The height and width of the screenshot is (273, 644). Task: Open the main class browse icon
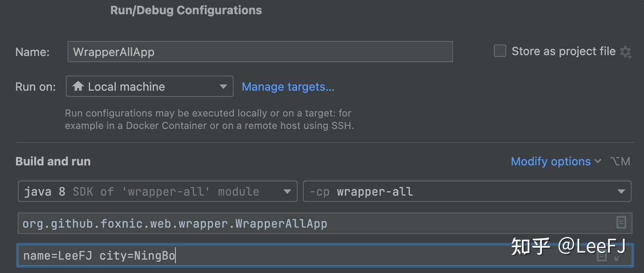621,222
